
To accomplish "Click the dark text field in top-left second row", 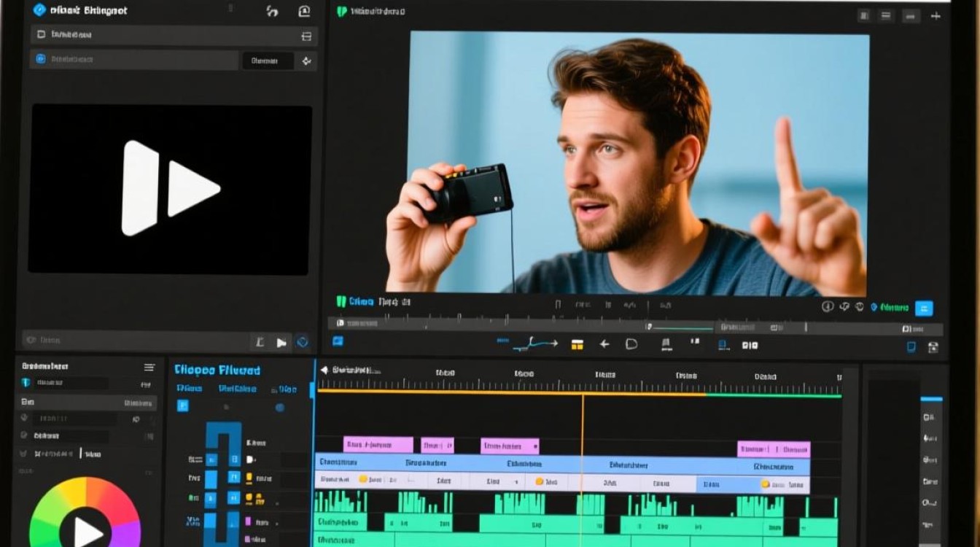I will point(268,61).
